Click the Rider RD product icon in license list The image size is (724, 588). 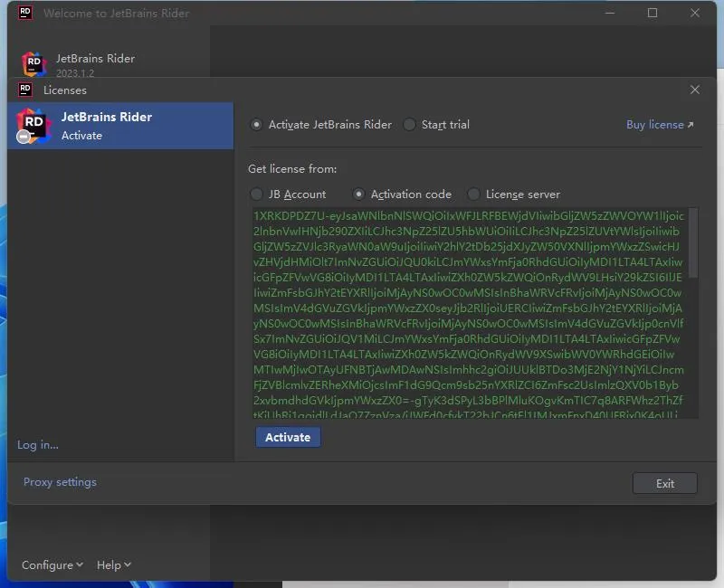33,126
